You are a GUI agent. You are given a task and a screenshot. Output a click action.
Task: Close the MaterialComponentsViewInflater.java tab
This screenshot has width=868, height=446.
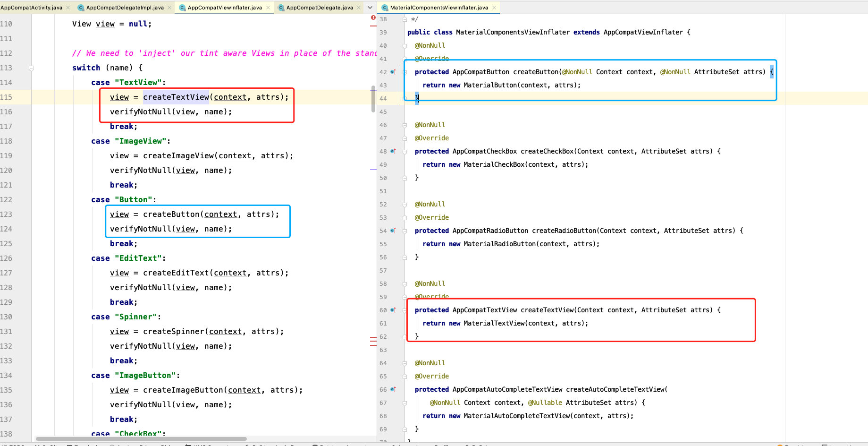point(494,8)
